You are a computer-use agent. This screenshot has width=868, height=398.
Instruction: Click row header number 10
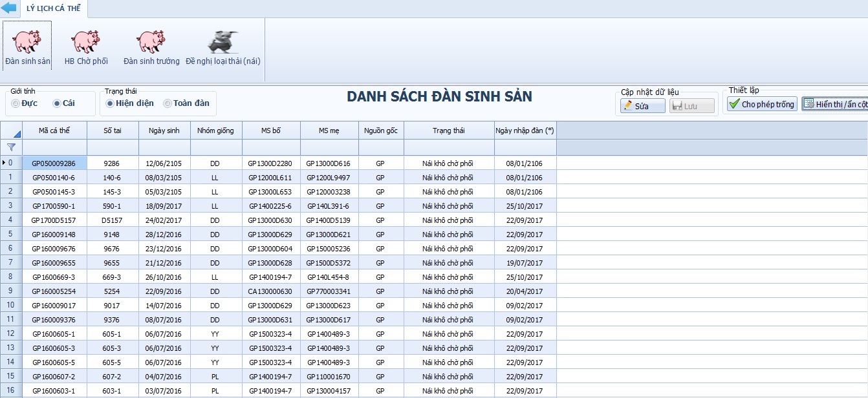[x=11, y=306]
